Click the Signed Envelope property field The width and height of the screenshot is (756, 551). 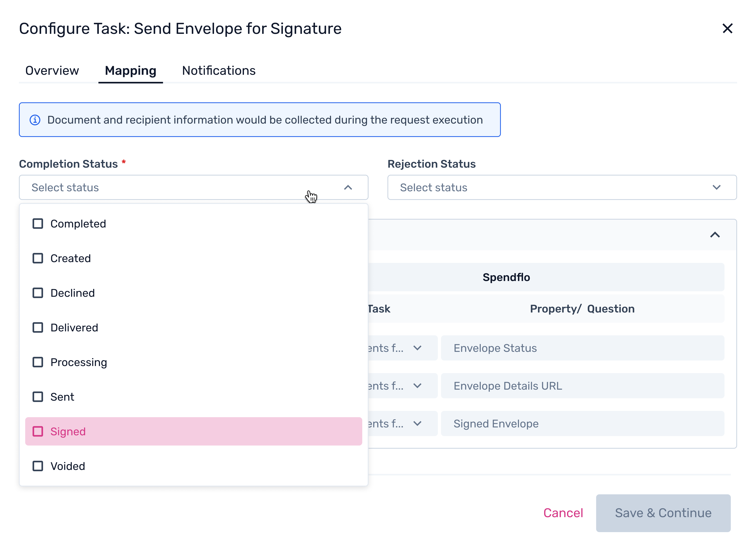tap(582, 424)
